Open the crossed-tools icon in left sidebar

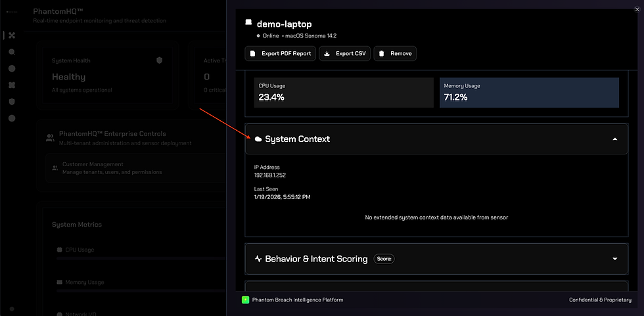pos(12,35)
